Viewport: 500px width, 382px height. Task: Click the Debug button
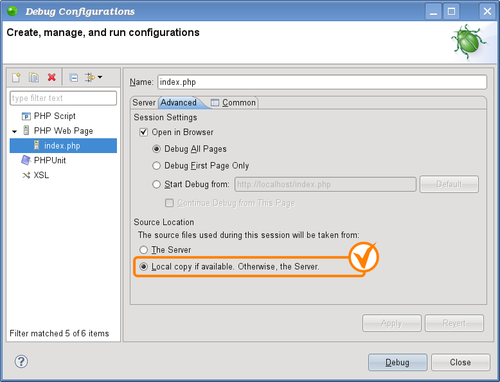click(x=398, y=362)
